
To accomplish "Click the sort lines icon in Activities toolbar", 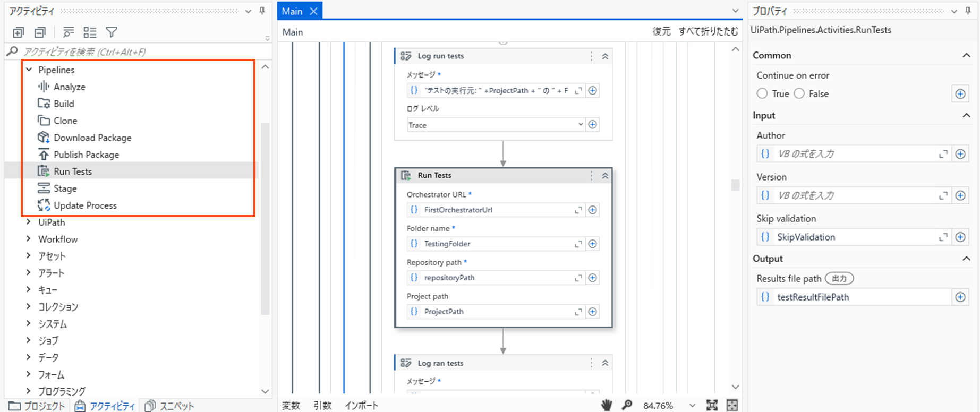I will pyautogui.click(x=69, y=32).
